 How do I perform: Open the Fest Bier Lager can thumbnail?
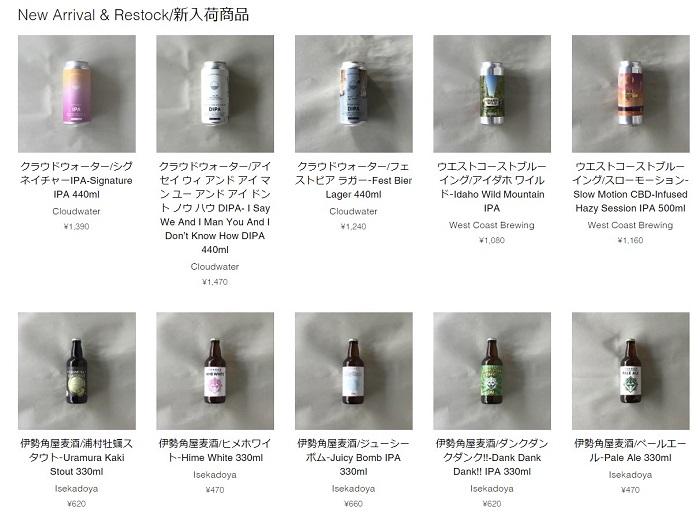[354, 94]
